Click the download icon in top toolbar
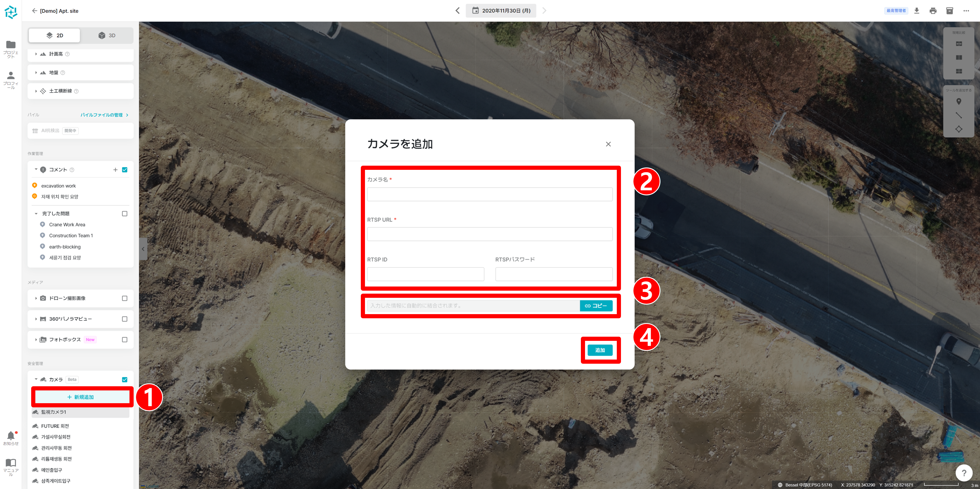980x489 pixels. 917,11
